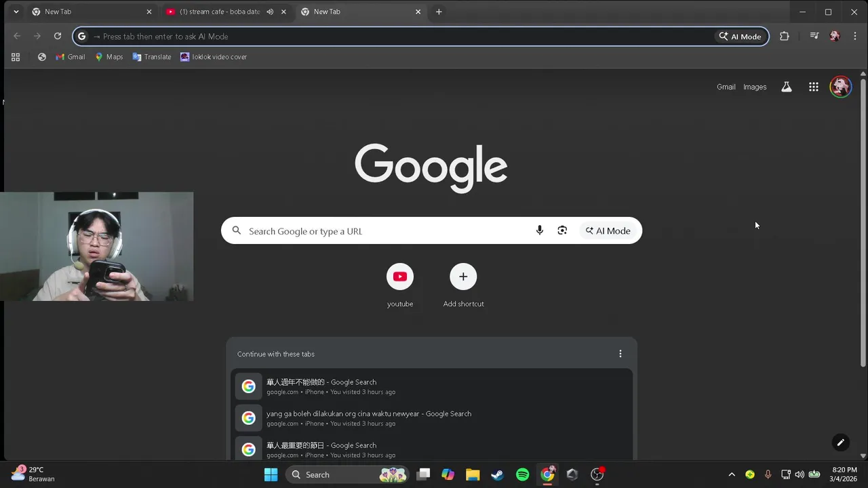Click the webcam overlay thumbnail
The width and height of the screenshot is (868, 488).
point(96,247)
